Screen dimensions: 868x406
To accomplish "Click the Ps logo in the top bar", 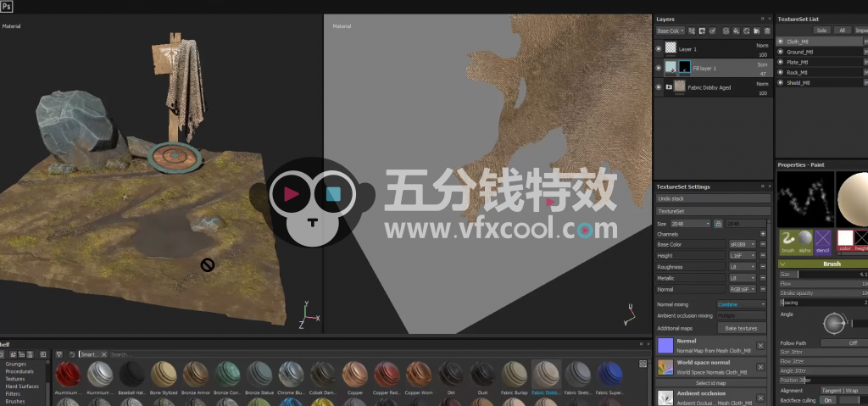I will [x=7, y=7].
